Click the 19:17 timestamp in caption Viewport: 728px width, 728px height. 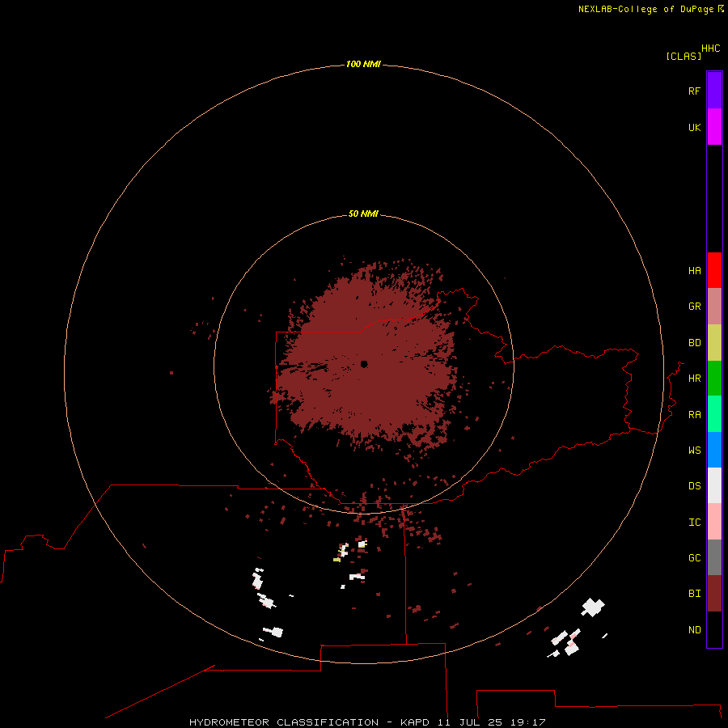click(527, 722)
